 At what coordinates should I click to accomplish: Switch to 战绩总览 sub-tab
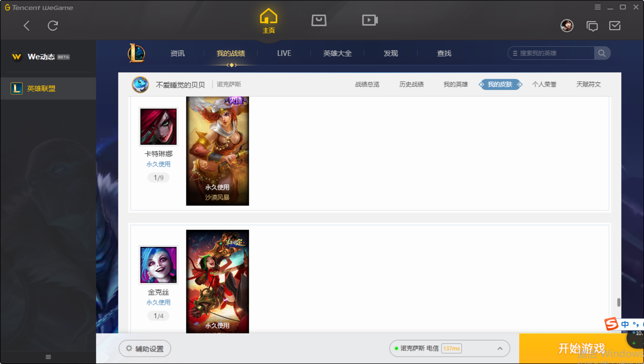367,84
